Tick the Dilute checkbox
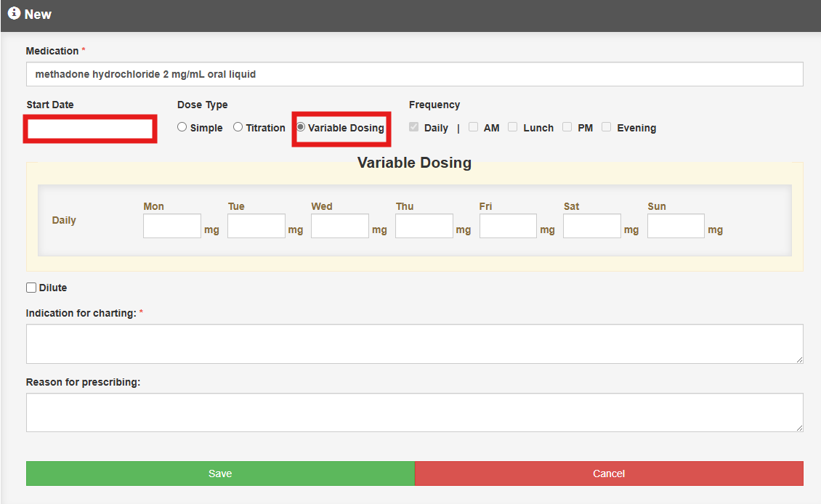821x504 pixels. click(x=31, y=288)
